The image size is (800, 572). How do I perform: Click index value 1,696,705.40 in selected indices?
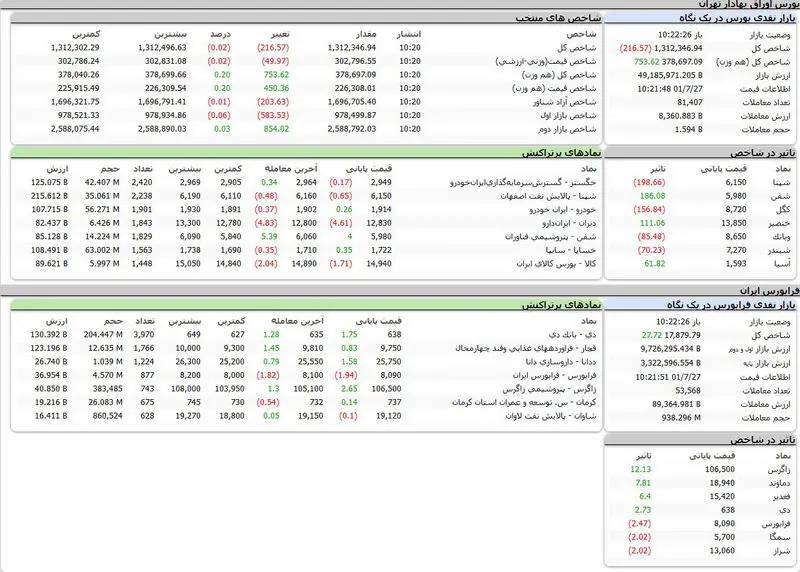[x=352, y=102]
